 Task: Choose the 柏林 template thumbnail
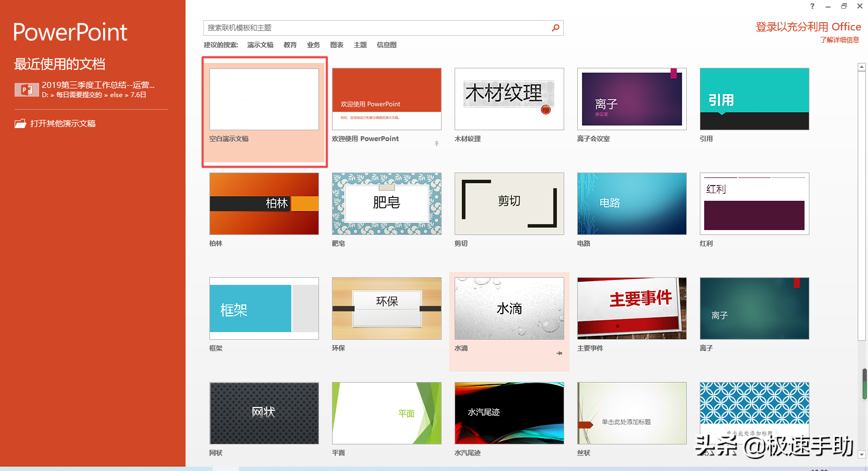point(264,204)
